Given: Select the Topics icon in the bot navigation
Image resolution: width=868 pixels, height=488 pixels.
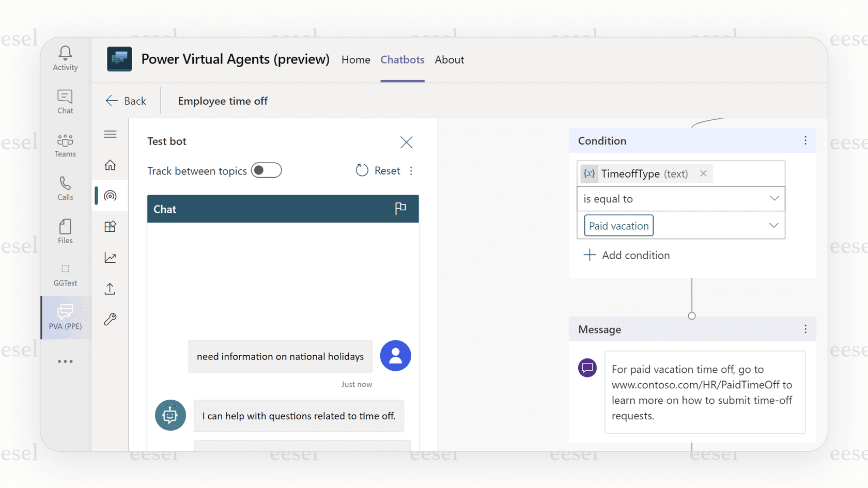Looking at the screenshot, I should pyautogui.click(x=110, y=196).
